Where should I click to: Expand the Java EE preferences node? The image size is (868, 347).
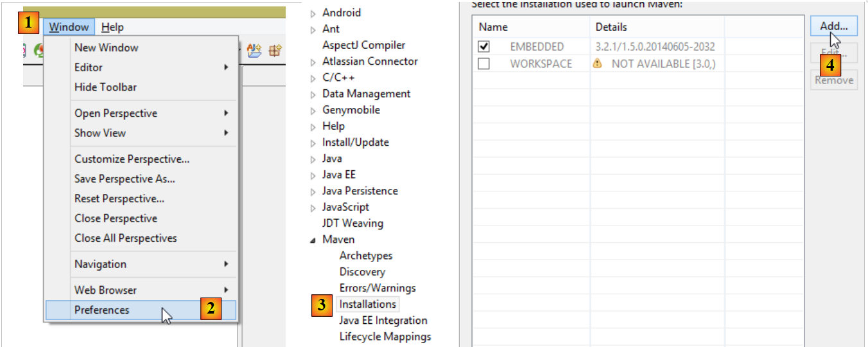(313, 175)
